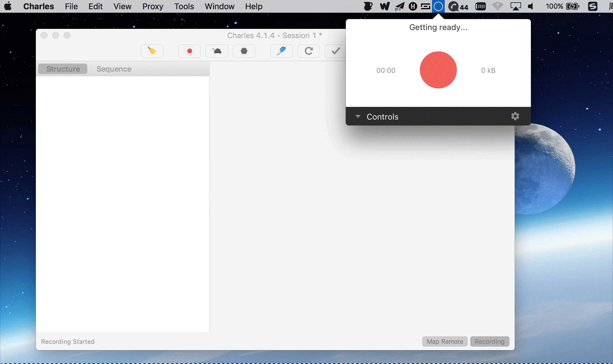This screenshot has height=364, width=613.
Task: Open the Tools menu
Action: point(184,6)
